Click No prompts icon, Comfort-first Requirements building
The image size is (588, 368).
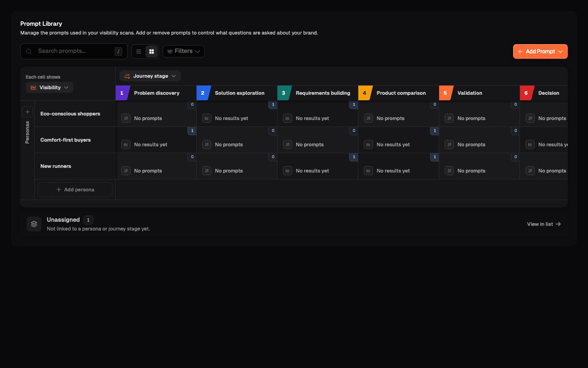tap(288, 144)
